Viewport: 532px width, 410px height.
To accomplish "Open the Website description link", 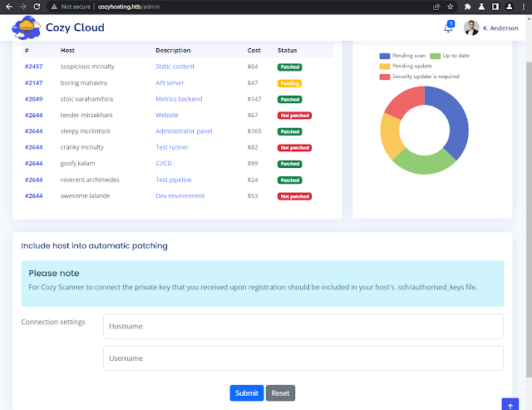I will pos(167,115).
